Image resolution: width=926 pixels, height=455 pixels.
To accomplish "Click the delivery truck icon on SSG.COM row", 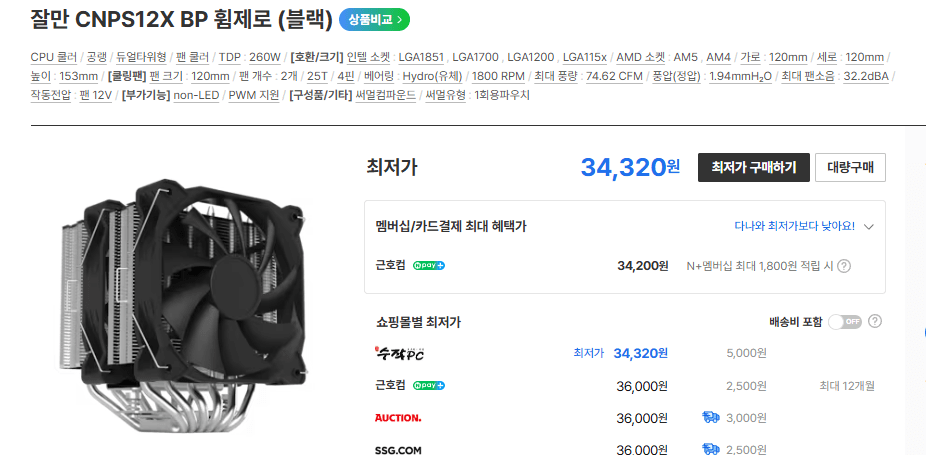I will tap(711, 450).
